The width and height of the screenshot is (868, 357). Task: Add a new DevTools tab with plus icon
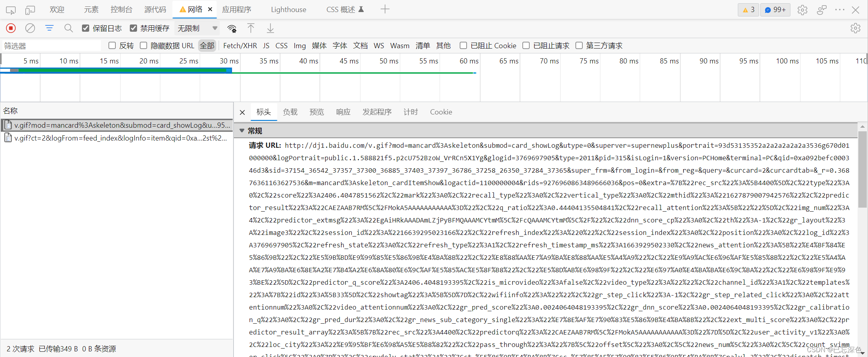pyautogui.click(x=385, y=9)
